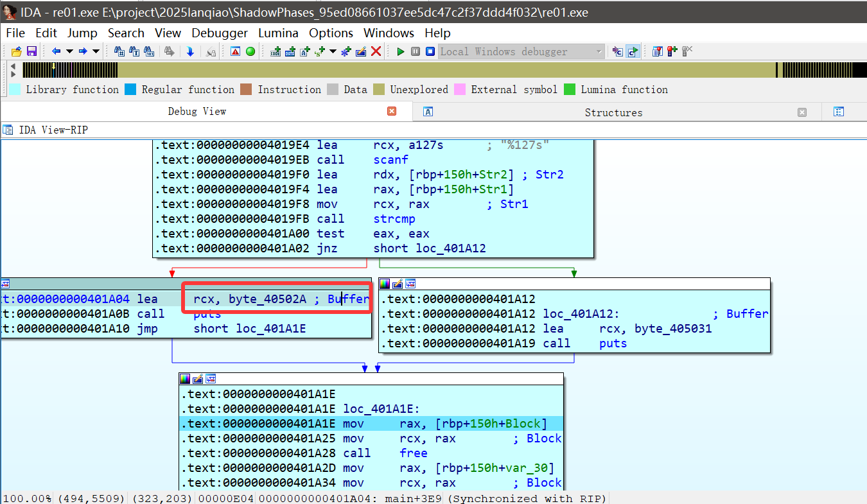
Task: Open the Local Windows debugger dropdown
Action: point(599,51)
